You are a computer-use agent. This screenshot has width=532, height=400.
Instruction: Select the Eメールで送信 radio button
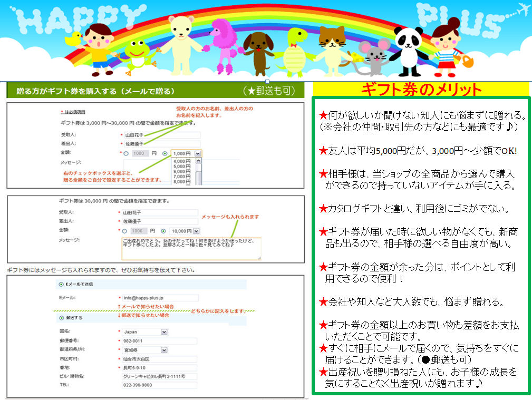[61, 284]
